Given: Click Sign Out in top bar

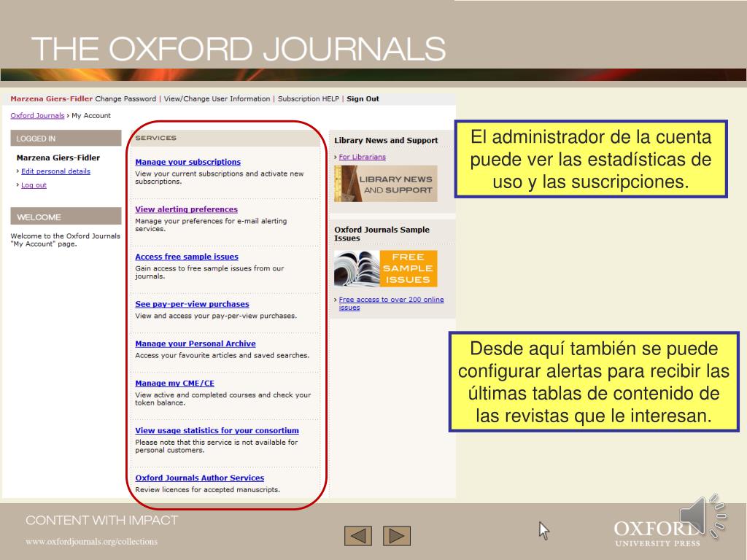Looking at the screenshot, I should [x=363, y=98].
